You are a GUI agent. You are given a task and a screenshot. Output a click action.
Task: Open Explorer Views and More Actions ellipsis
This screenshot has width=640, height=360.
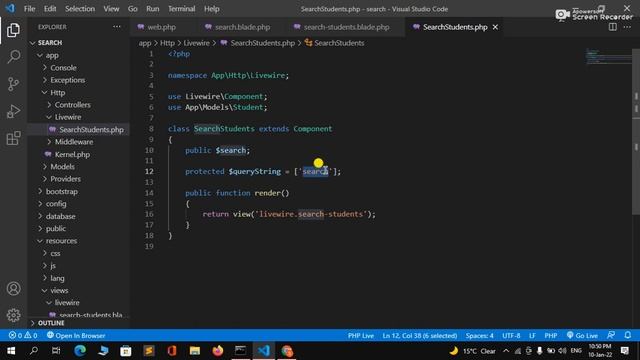pyautogui.click(x=117, y=27)
